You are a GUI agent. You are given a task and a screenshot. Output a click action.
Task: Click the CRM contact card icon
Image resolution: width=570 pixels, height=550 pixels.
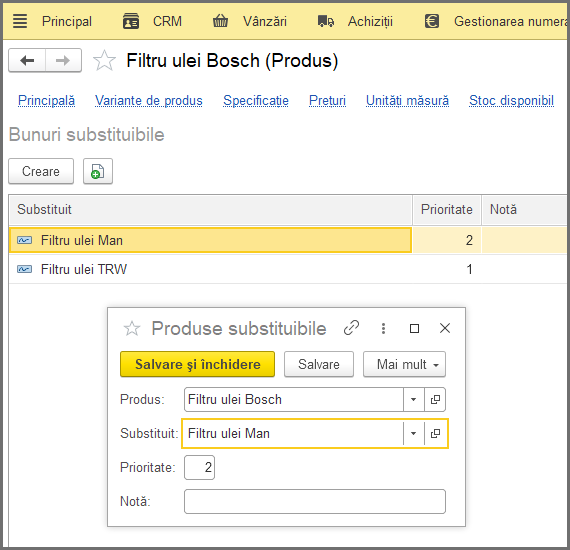pos(131,21)
